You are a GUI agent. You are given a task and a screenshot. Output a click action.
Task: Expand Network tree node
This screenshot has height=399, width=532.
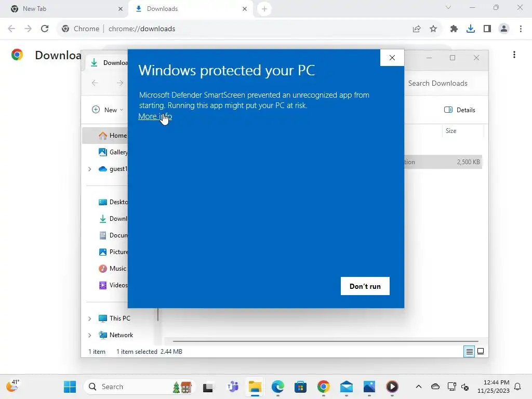coord(89,335)
